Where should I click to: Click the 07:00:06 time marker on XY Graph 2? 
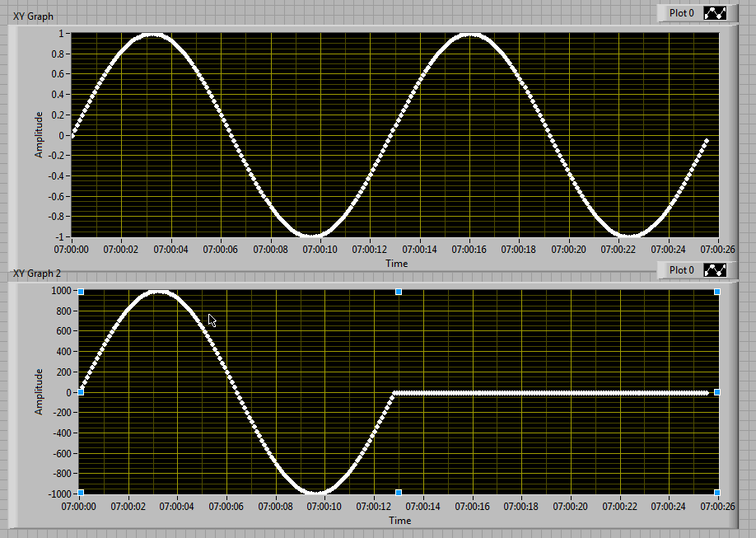226,507
